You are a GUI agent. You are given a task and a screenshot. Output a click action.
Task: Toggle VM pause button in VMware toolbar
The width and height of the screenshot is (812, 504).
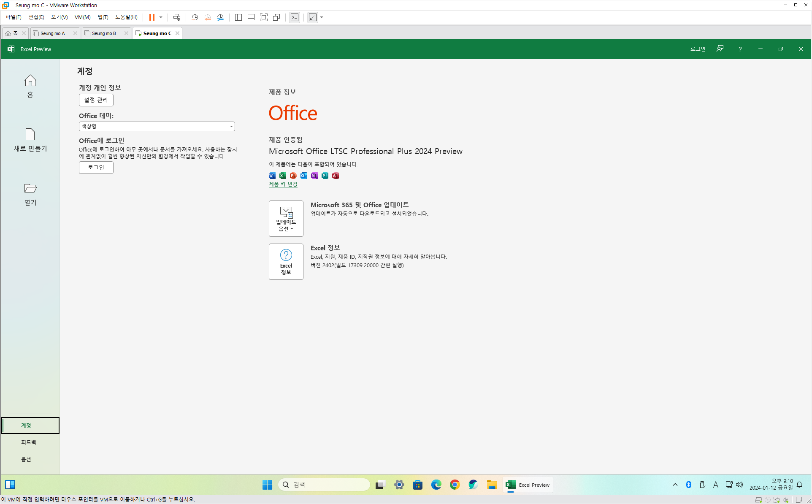point(152,17)
